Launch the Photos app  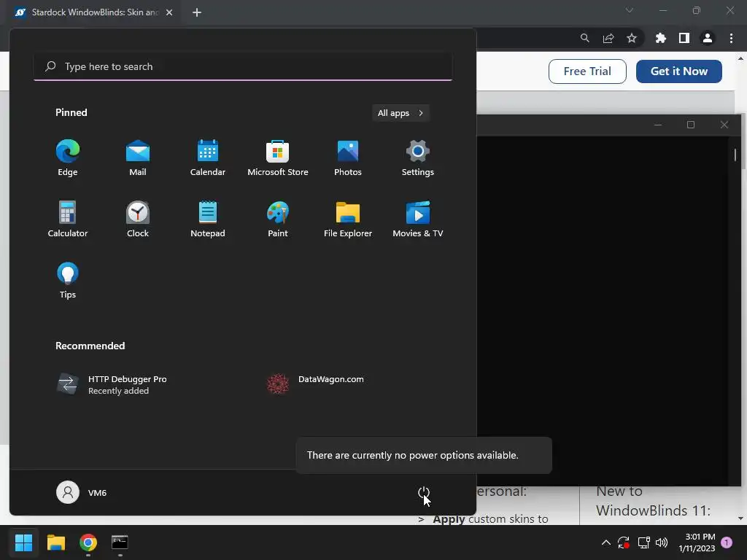pos(348,158)
